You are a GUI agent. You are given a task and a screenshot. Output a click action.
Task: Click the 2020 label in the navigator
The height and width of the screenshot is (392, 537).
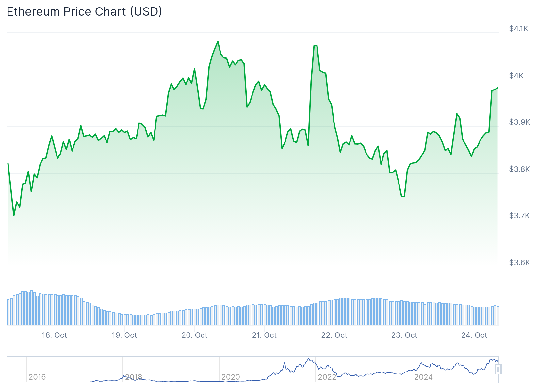click(x=231, y=377)
